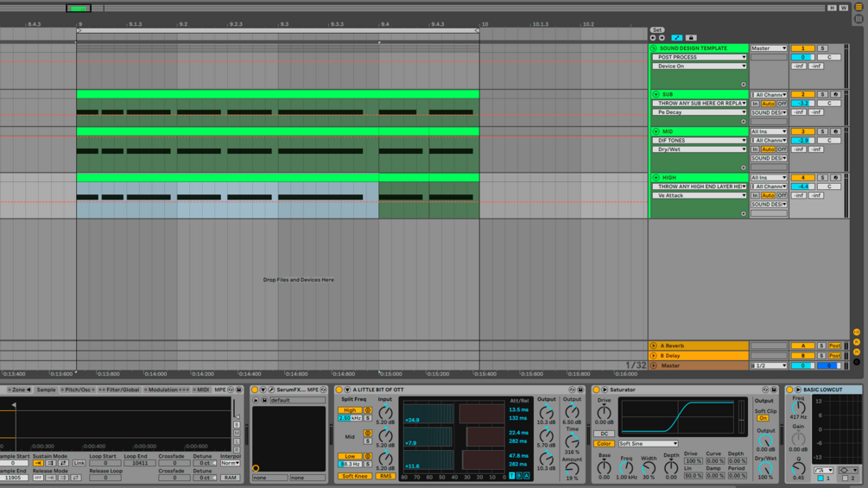Open the Interpol Norm dropdown

click(x=231, y=463)
